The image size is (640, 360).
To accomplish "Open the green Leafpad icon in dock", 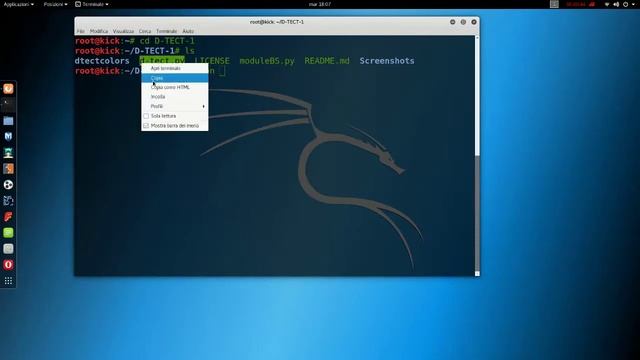I will pos(8,233).
